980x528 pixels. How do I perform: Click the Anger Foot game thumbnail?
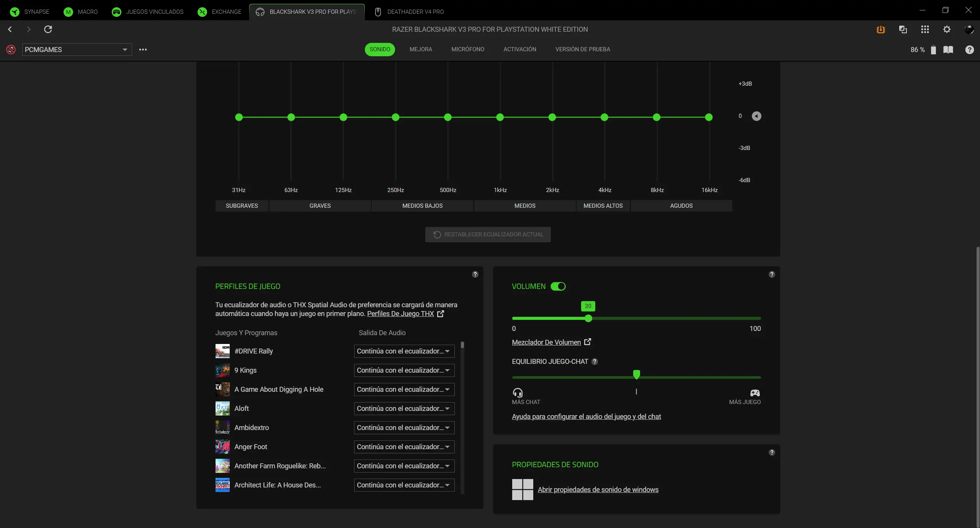tap(222, 447)
